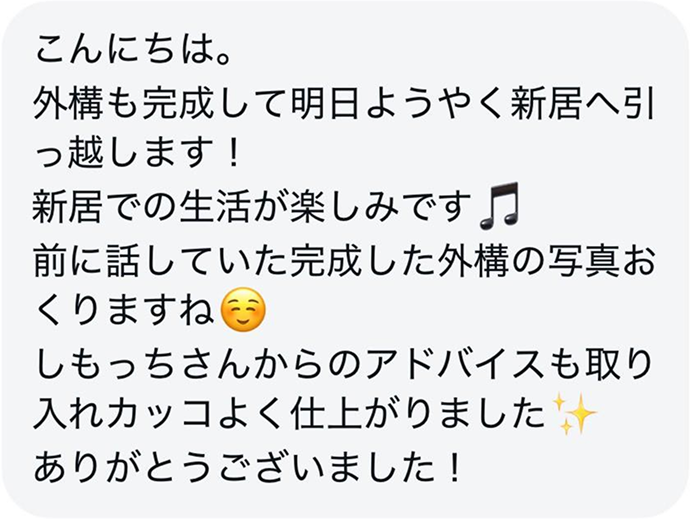The width and height of the screenshot is (690, 519).
Task: Click the line 新居での生活が楽しみです
Action: click(x=254, y=206)
